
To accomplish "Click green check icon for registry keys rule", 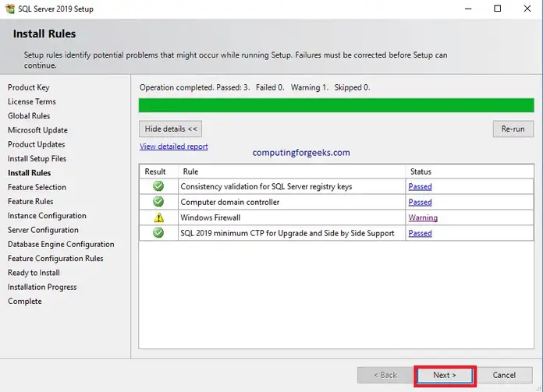I will [158, 187].
